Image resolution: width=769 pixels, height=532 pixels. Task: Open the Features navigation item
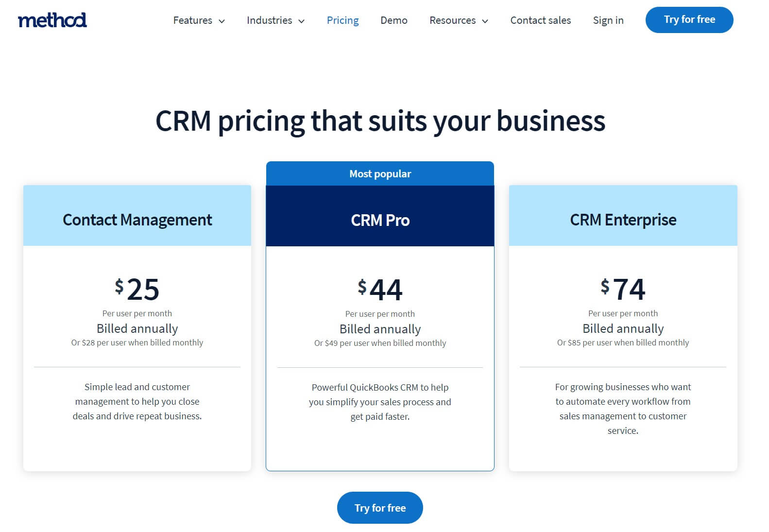[193, 20]
